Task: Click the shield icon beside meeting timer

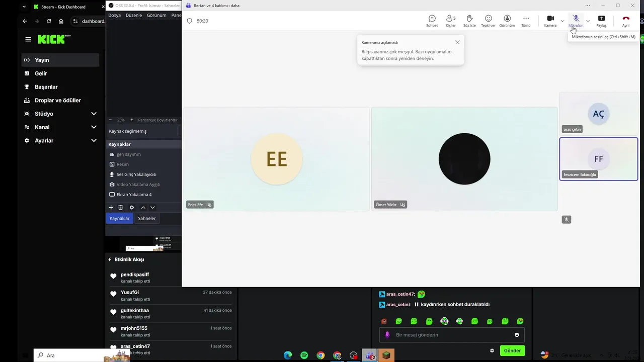Action: [190, 21]
